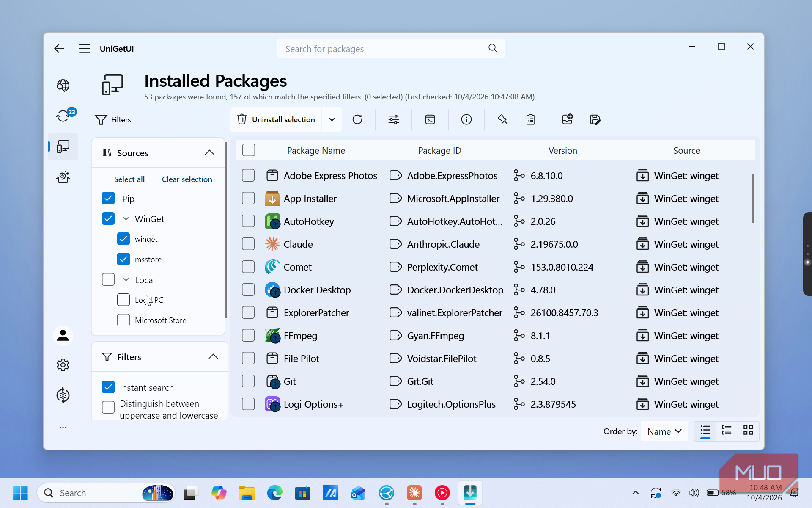Switch to grid icons view layout
The width and height of the screenshot is (812, 508).
tap(748, 431)
